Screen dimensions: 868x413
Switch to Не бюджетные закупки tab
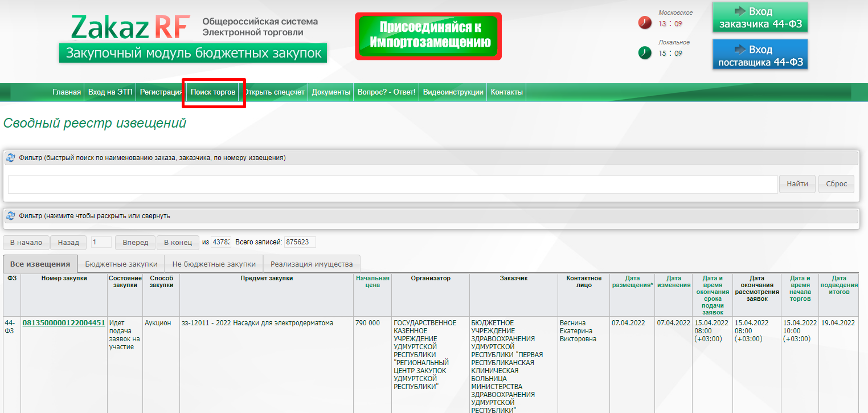[214, 264]
